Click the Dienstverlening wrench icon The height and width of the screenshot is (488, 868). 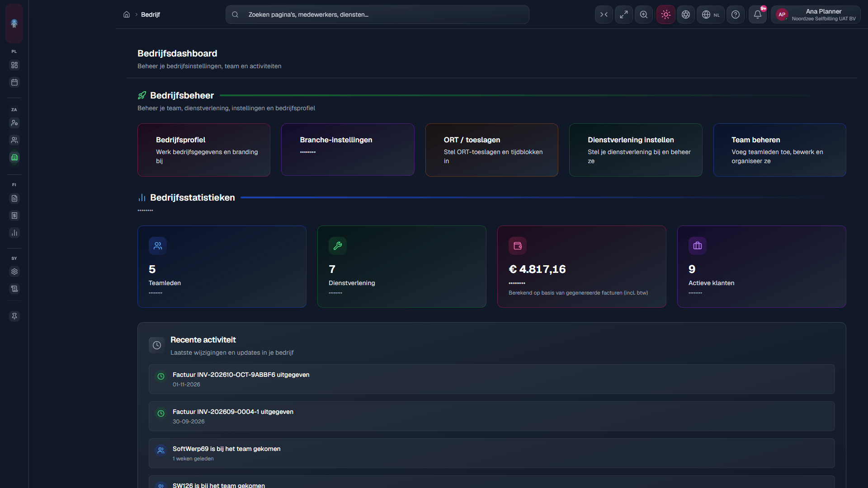pos(338,246)
